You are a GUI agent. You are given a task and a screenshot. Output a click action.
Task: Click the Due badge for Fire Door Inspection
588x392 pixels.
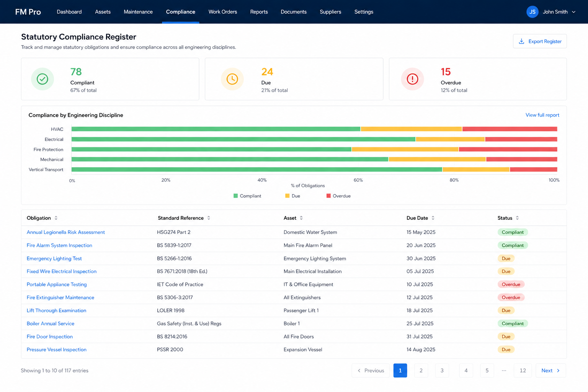click(506, 336)
